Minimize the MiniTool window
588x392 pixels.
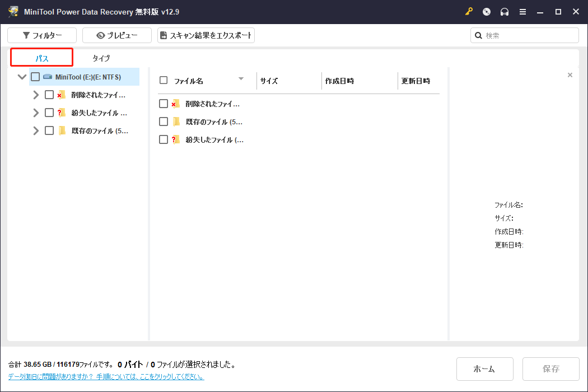pyautogui.click(x=540, y=12)
